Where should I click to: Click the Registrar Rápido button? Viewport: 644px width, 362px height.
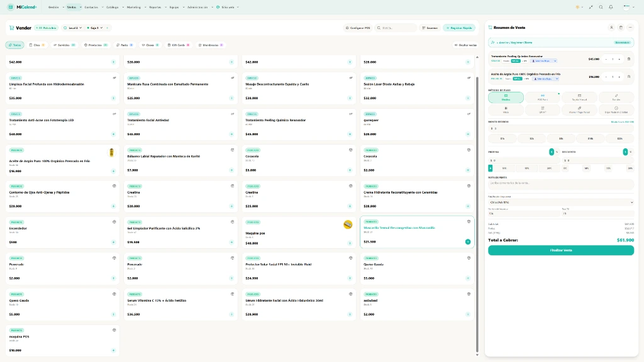click(x=459, y=28)
